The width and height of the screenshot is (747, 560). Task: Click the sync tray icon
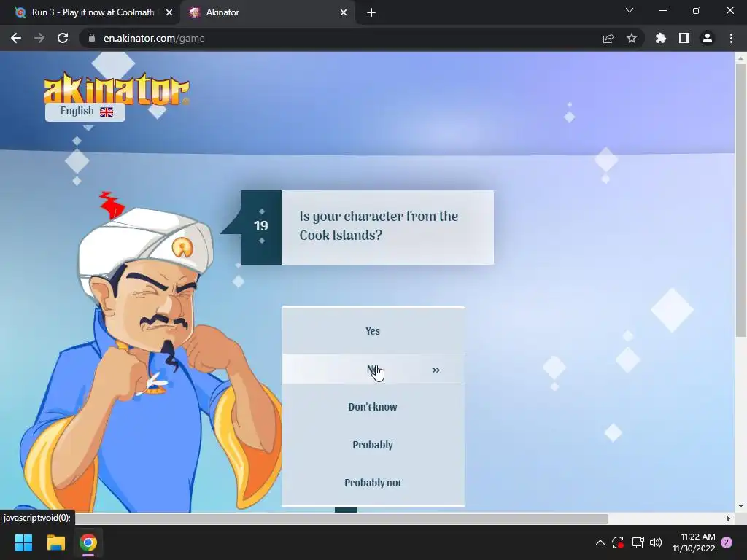coord(618,542)
